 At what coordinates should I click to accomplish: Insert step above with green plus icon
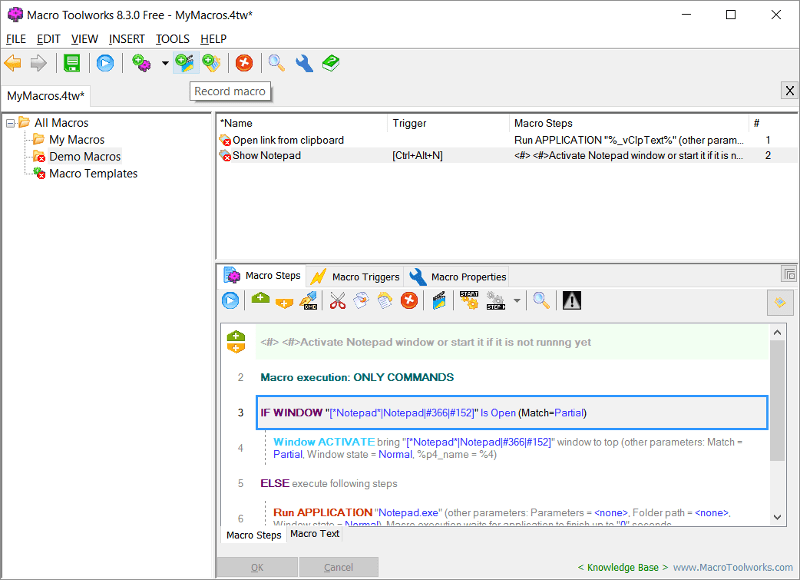pos(260,299)
